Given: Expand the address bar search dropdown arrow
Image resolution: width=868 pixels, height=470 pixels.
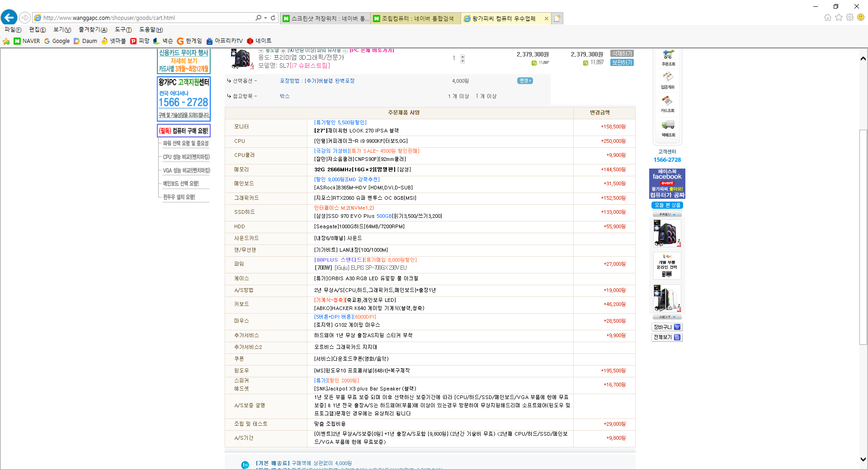Looking at the screenshot, I should (x=265, y=18).
